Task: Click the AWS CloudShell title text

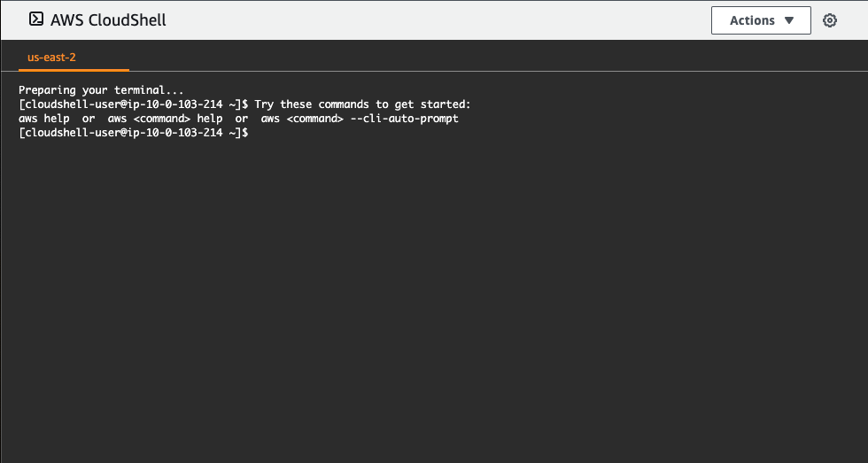Action: 108,19
